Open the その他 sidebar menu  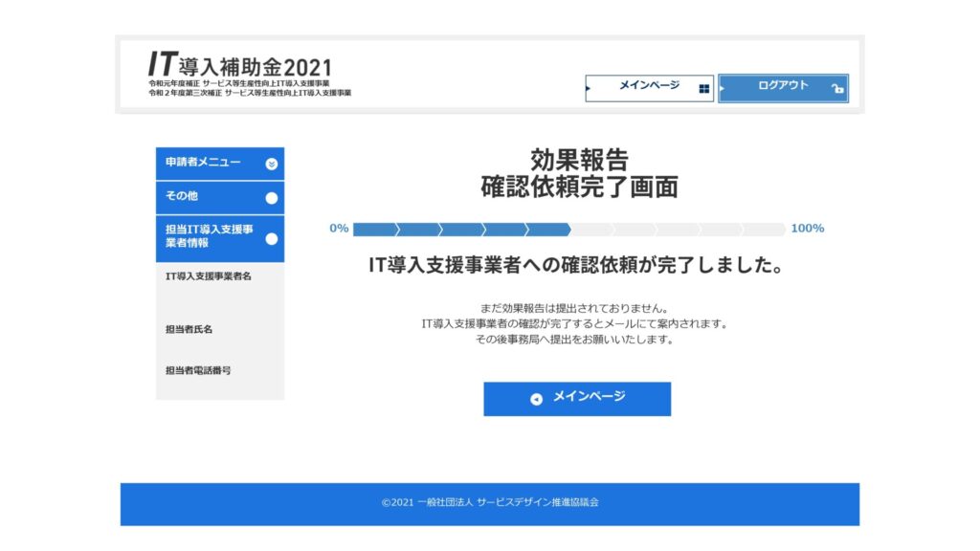point(220,197)
